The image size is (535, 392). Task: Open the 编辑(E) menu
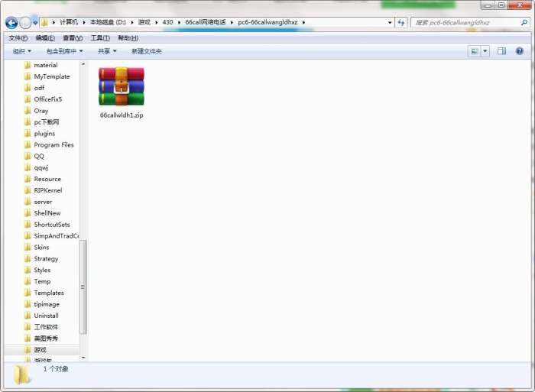tap(45, 38)
